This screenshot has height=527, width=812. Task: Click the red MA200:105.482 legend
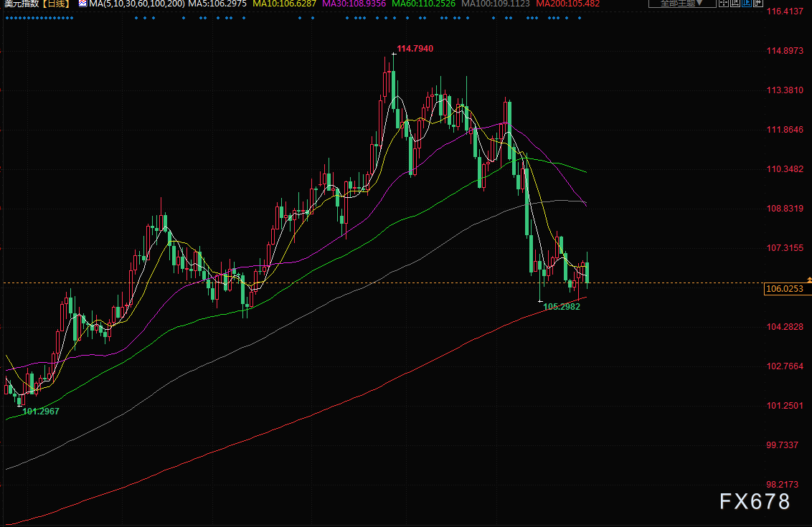coord(568,4)
